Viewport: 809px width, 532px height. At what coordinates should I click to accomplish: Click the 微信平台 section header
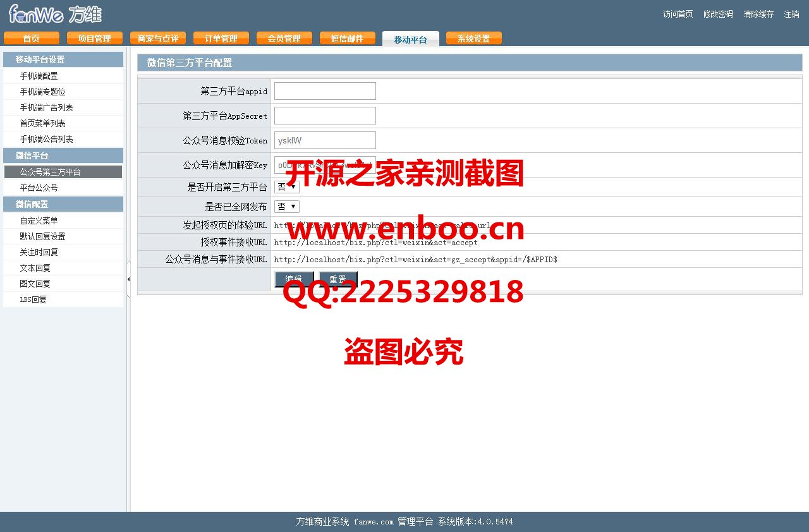pyautogui.click(x=63, y=155)
